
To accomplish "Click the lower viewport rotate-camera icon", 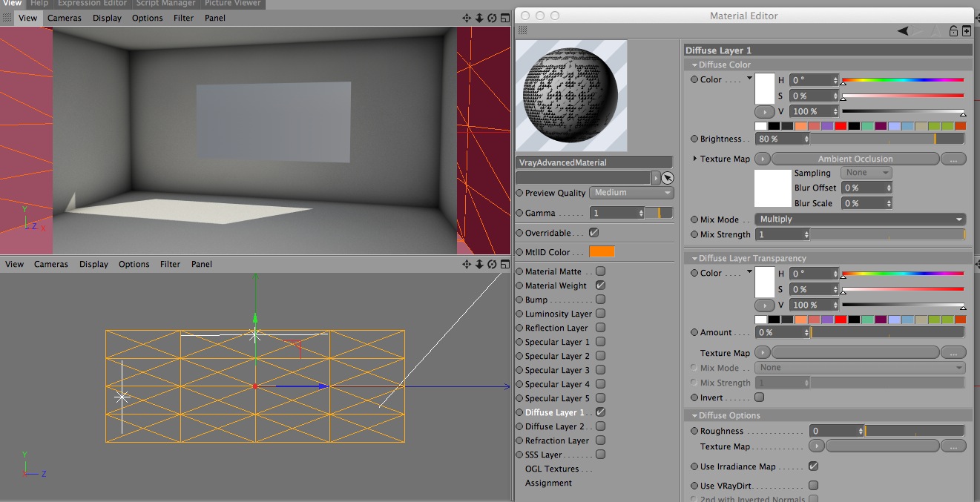I will point(492,264).
